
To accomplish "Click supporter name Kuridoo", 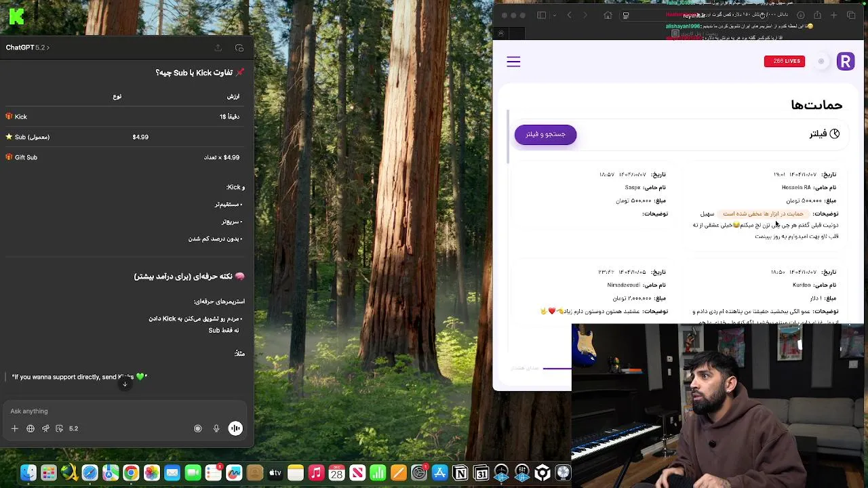I will point(800,285).
